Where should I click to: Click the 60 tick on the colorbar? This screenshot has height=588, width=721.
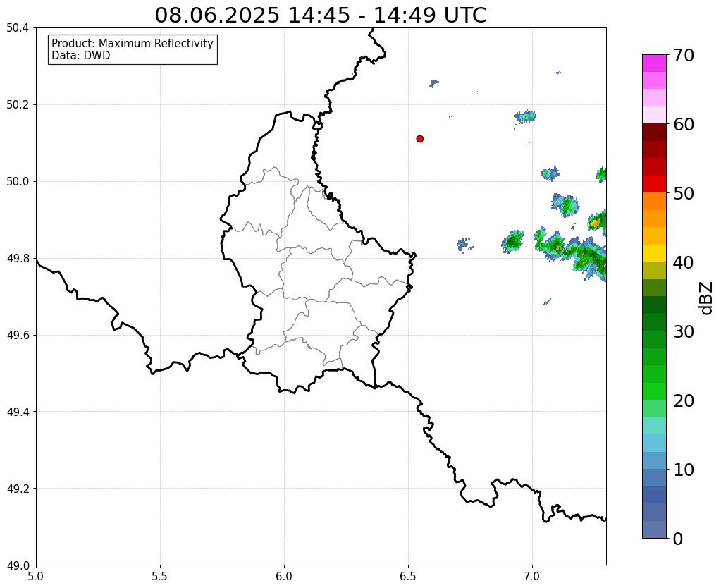coord(684,124)
